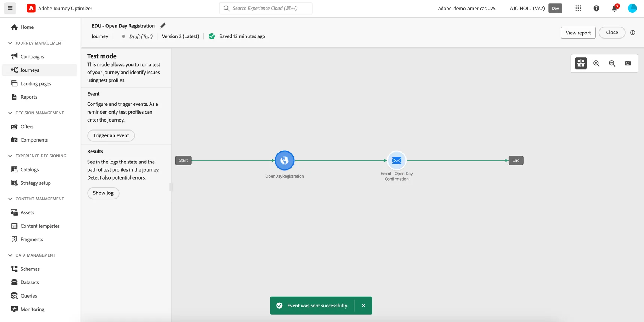Screen dimensions: 644x322
Task: Edit journey name with pencil icon
Action: pos(163,26)
